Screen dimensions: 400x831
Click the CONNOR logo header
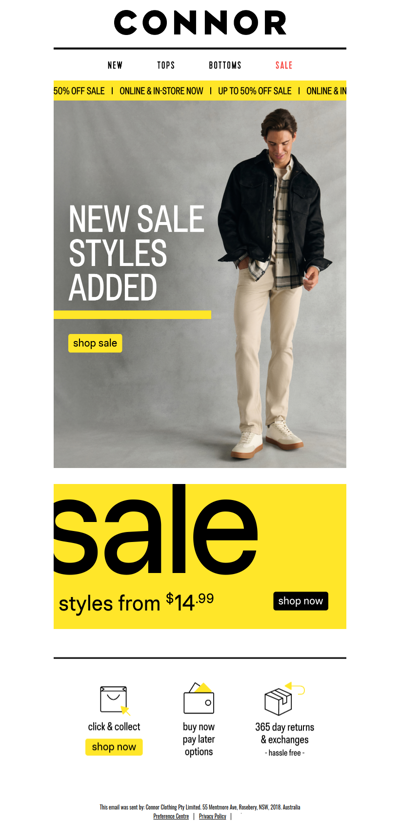[x=200, y=23]
